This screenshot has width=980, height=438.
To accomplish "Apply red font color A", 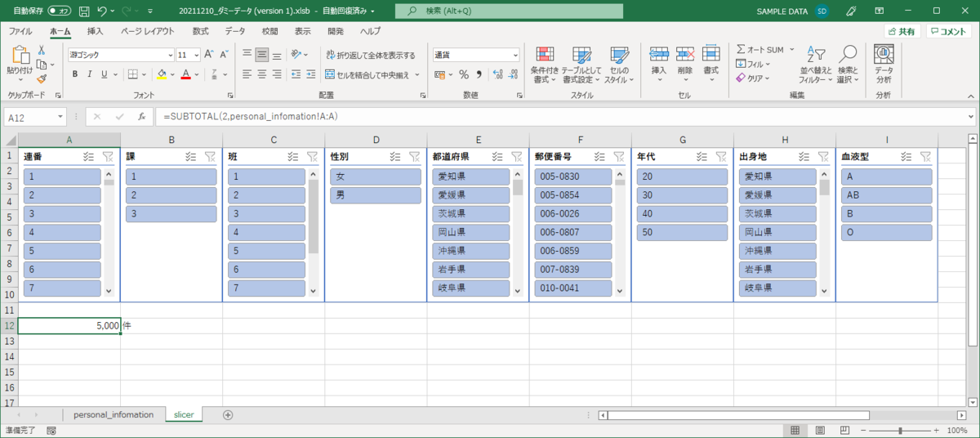I will (x=185, y=74).
